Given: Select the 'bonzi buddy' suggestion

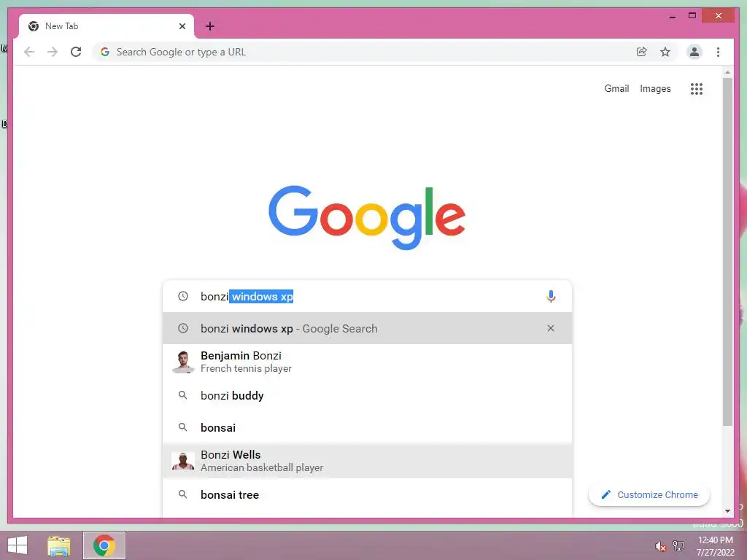Looking at the screenshot, I should point(367,395).
